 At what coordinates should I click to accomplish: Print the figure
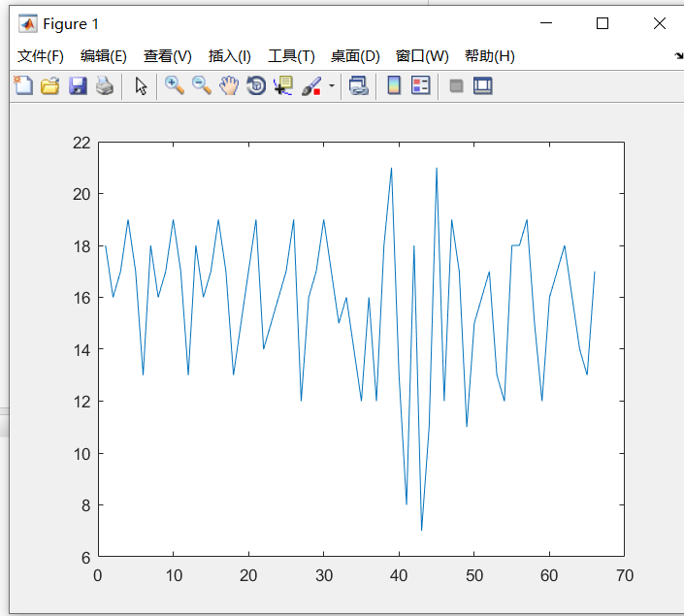tap(105, 85)
